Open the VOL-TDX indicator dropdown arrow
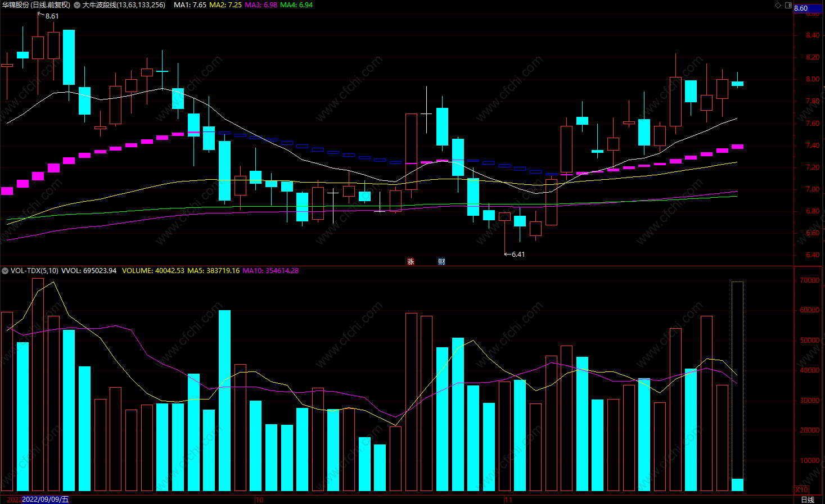Image resolution: width=825 pixels, height=504 pixels. [x=5, y=271]
